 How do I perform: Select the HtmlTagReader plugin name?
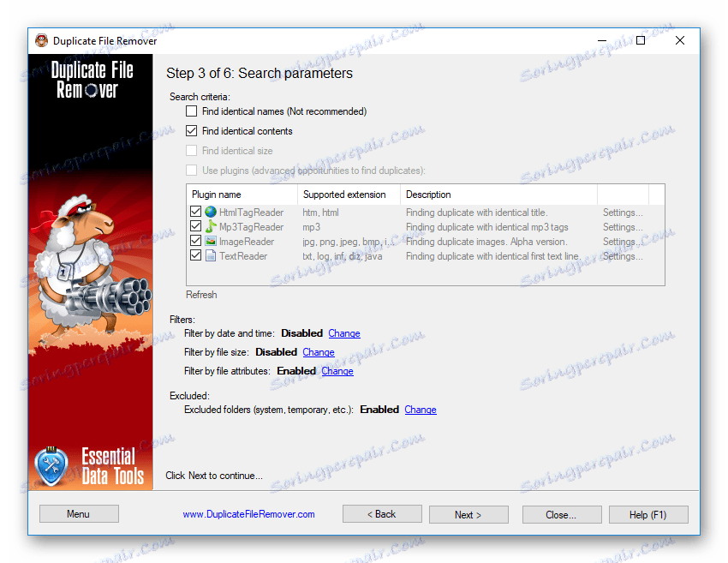pyautogui.click(x=251, y=213)
